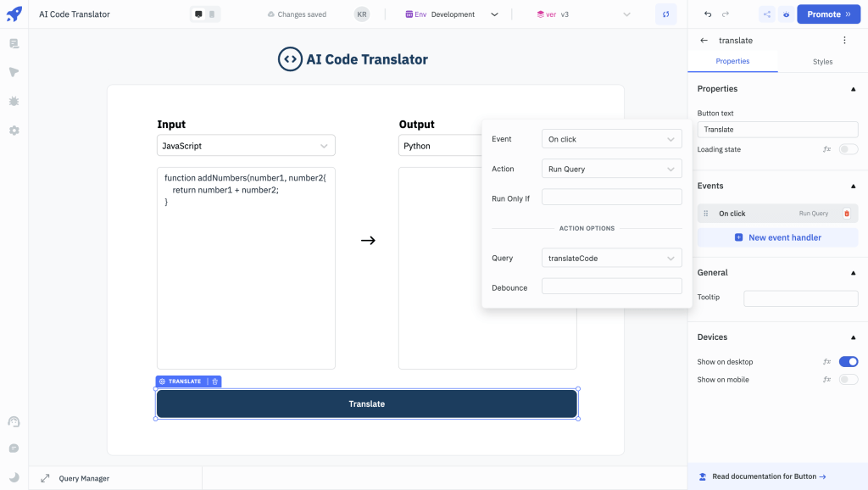
Task: Open the JavaScript input language dropdown
Action: (246, 145)
